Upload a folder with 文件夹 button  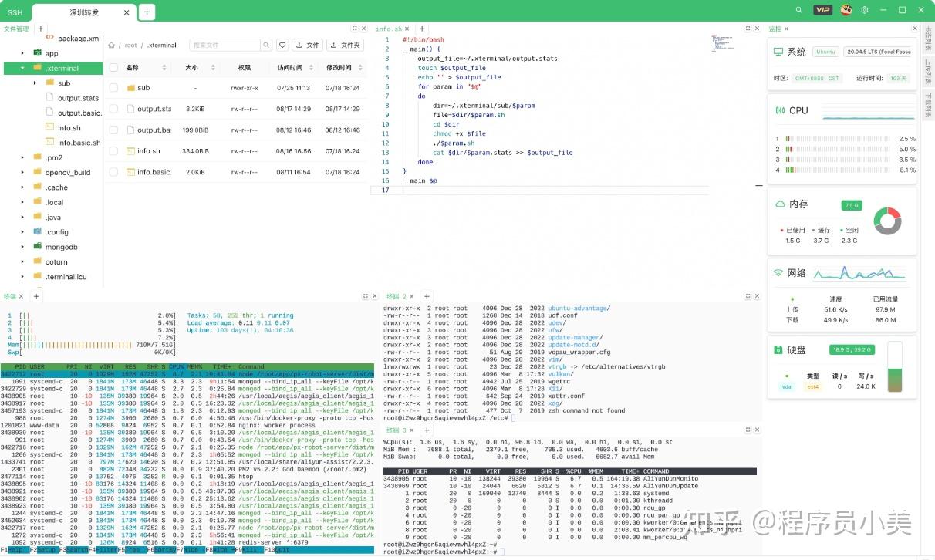(x=345, y=46)
